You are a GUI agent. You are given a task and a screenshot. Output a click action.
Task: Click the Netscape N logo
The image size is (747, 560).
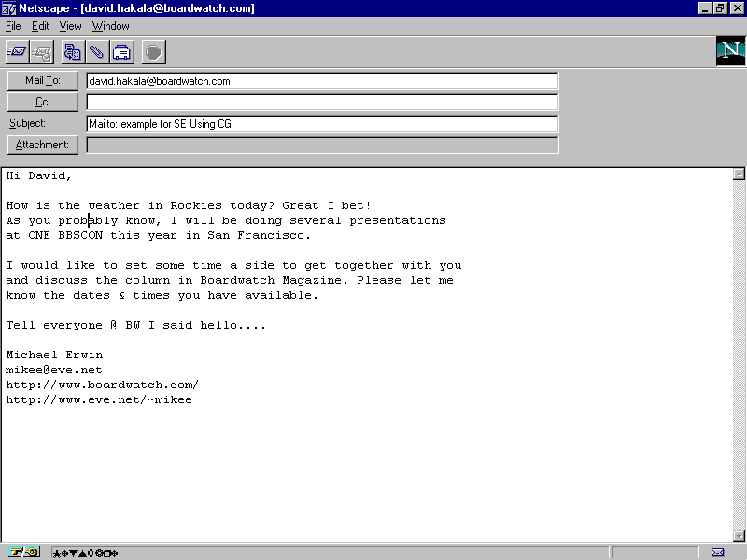tap(729, 52)
